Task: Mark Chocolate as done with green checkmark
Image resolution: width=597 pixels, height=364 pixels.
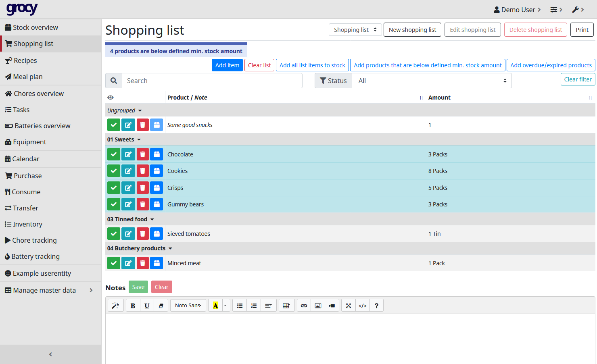Action: 114,154
